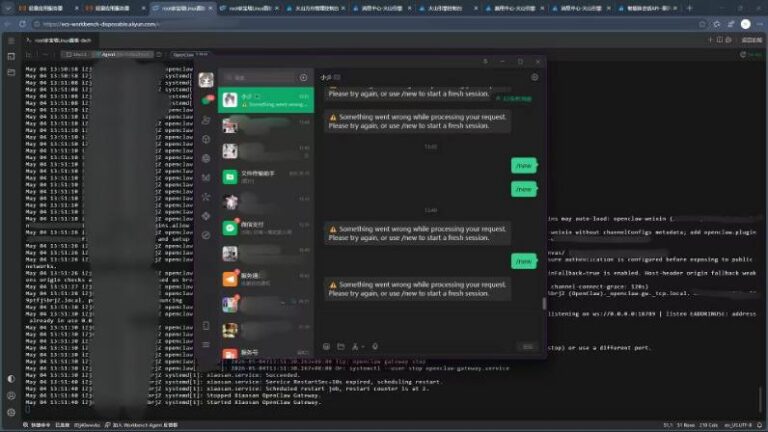The image size is (768, 432).
Task: Click the Workbench theme toggle half-moon icon
Action: click(11, 379)
